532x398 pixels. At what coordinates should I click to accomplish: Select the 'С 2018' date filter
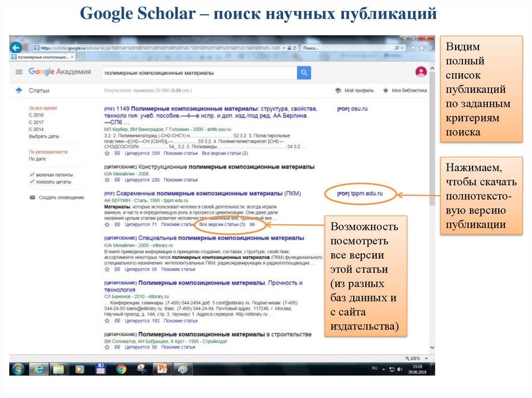36,115
